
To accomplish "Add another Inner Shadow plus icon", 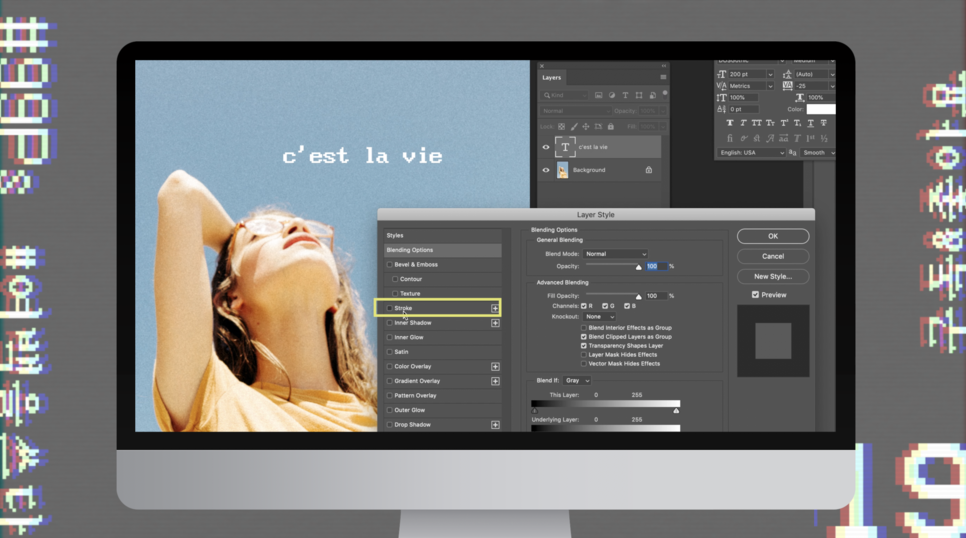I will [495, 323].
